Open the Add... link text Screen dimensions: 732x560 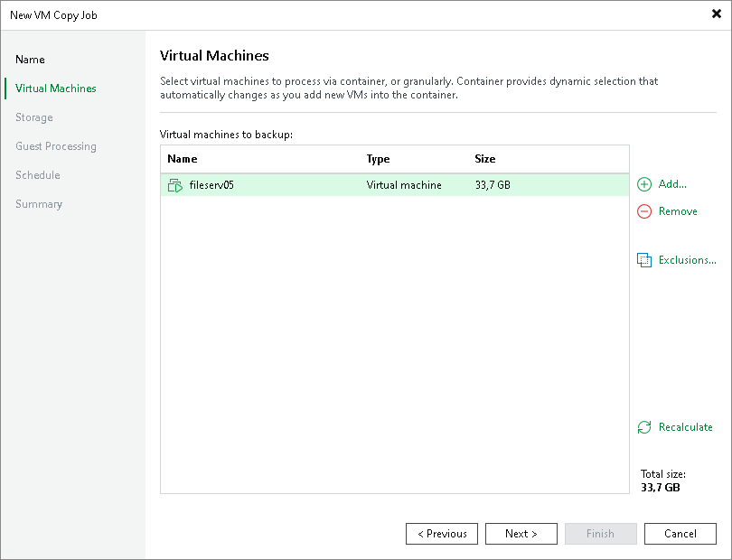[x=672, y=184]
